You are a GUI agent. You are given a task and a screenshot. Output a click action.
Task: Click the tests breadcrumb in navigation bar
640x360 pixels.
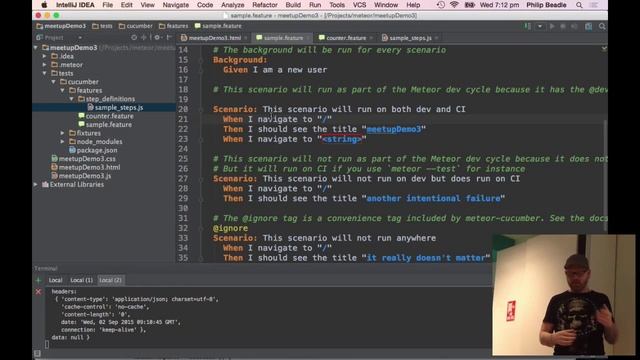click(102, 26)
